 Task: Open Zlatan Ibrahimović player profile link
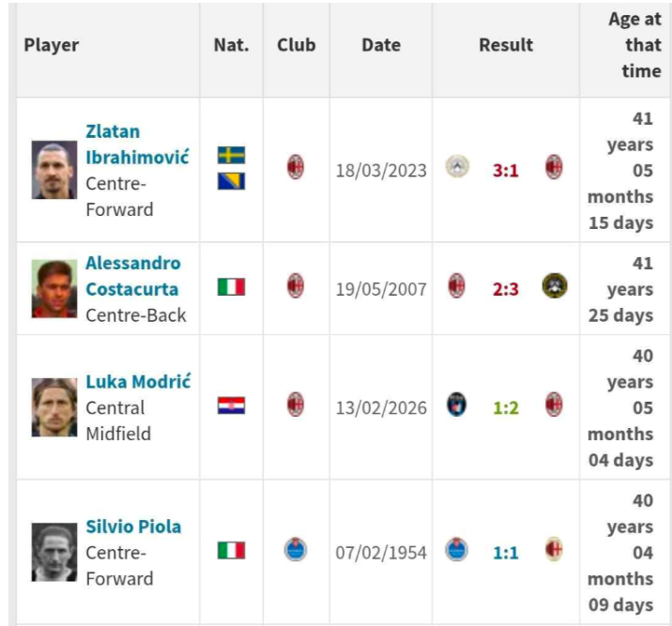click(137, 145)
